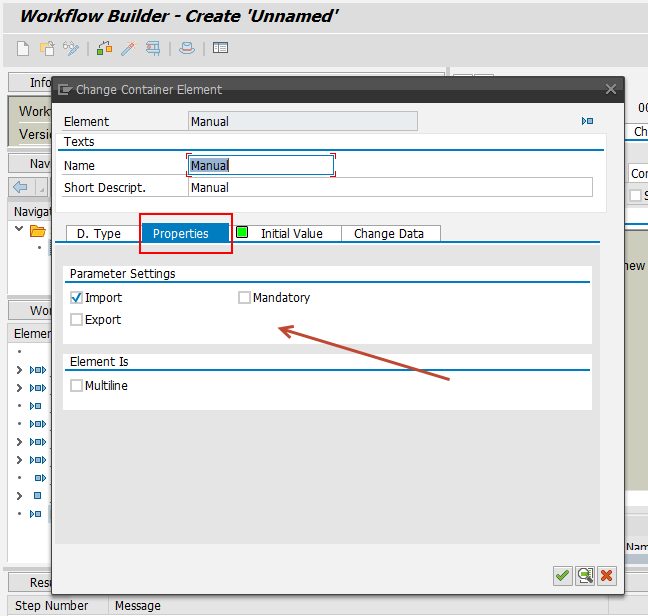Click the magic wand icon in toolbar
This screenshot has height=616, width=648.
[x=128, y=48]
